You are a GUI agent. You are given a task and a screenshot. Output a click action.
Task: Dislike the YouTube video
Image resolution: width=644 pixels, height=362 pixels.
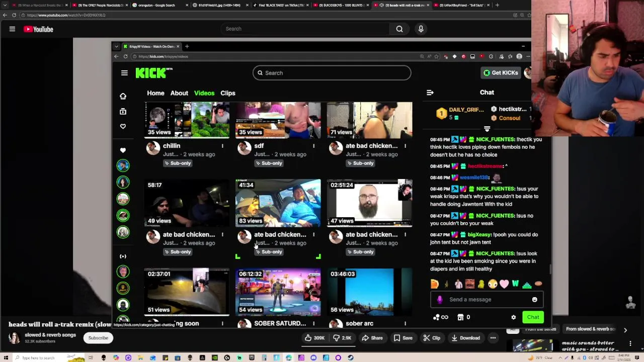point(343,338)
